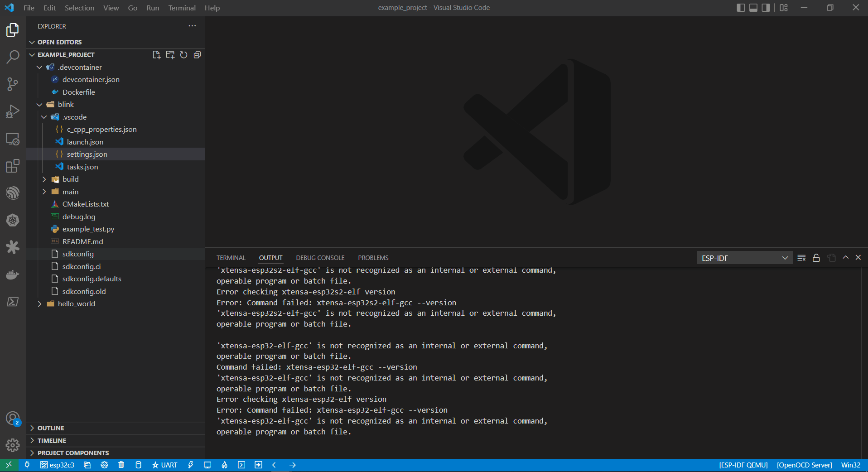The width and height of the screenshot is (868, 472).
Task: Select a serial port via plug icon
Action: 27,465
